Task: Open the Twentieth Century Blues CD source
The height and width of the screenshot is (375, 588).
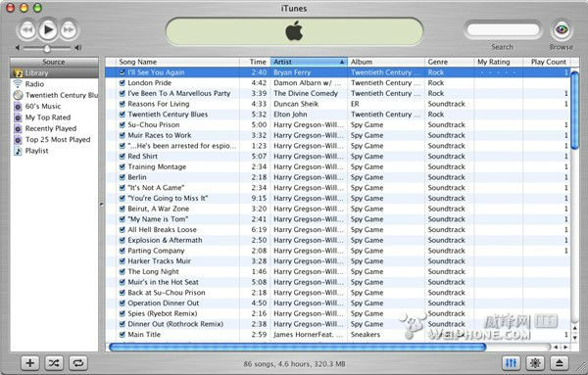Action: [x=54, y=95]
